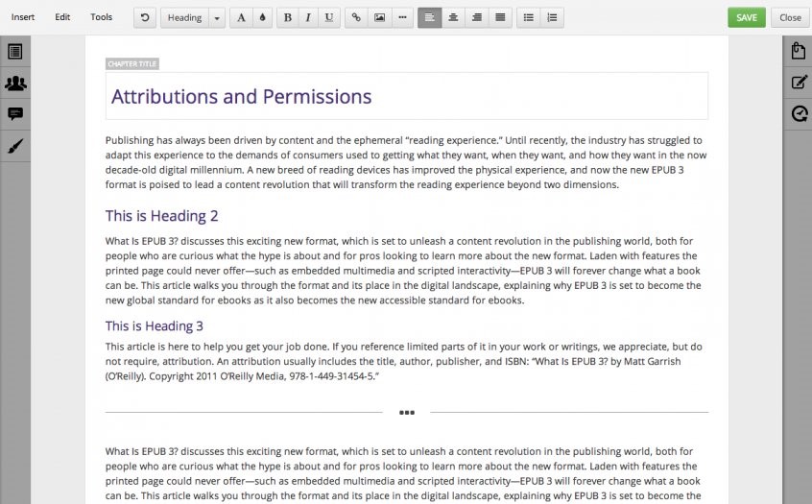Toggle bold formatting
812x504 pixels.
(288, 17)
